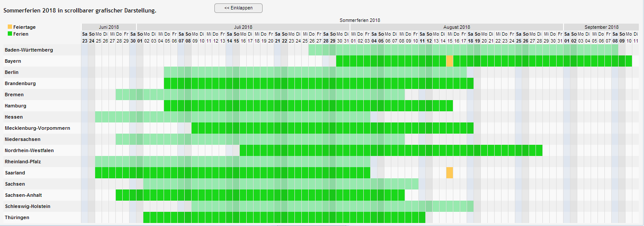
Task: Click the 'Feiertage' legend text
Action: 25,27
